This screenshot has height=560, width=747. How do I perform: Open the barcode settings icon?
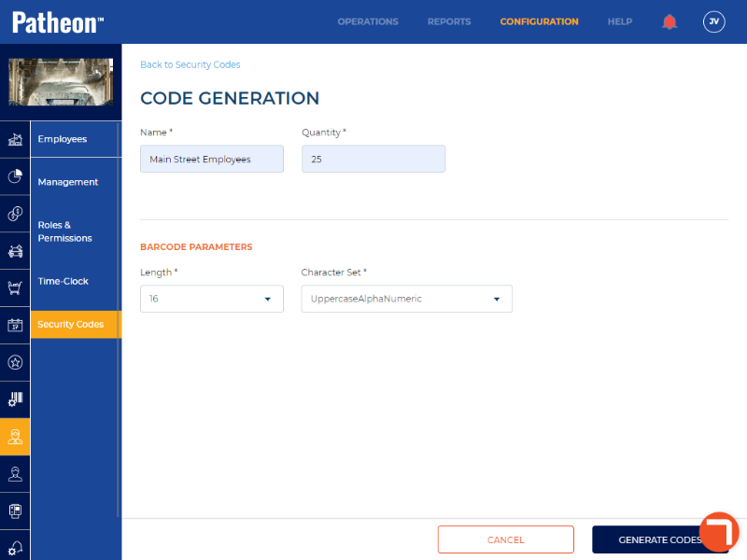point(15,399)
